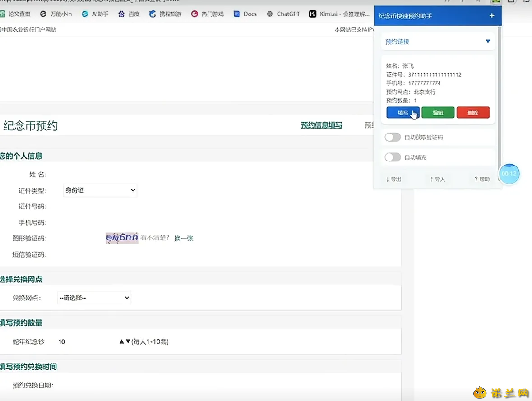Click the 纪念币预约 page heading
This screenshot has height=401, width=532.
pos(31,126)
